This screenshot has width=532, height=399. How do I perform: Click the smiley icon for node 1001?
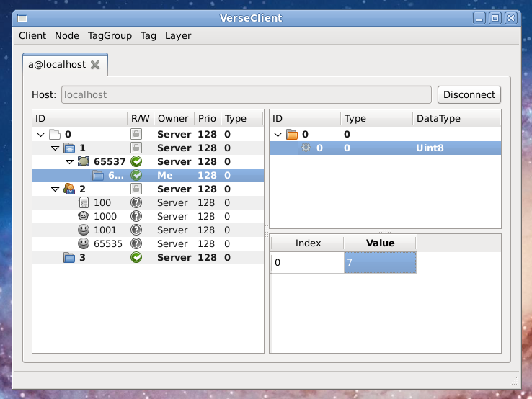coord(84,230)
